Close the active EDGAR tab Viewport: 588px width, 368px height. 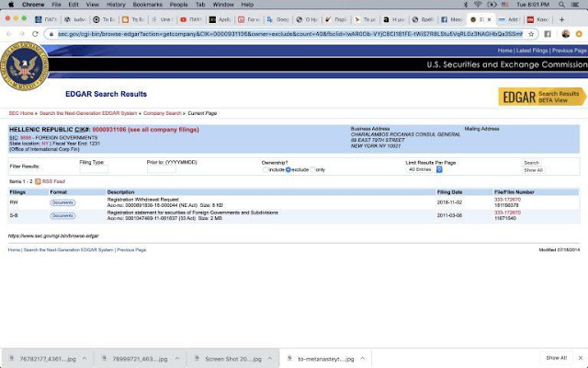tap(489, 19)
